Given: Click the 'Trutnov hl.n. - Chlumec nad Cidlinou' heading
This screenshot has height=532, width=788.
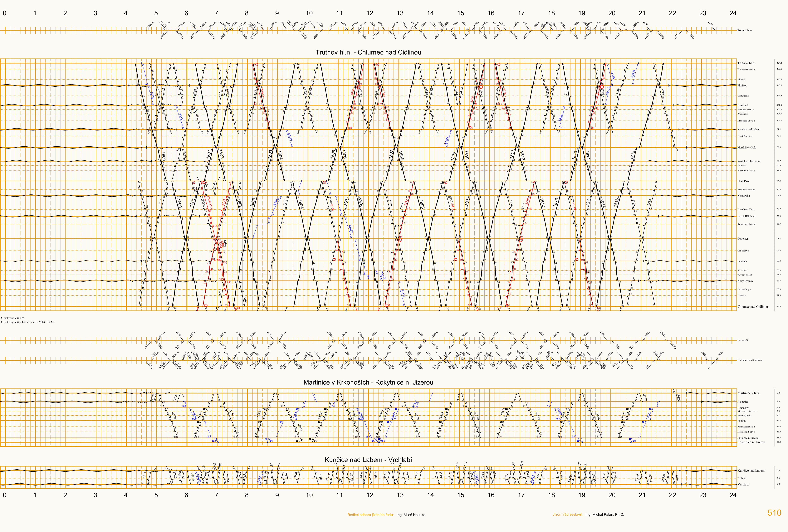Looking at the screenshot, I should (x=368, y=52).
